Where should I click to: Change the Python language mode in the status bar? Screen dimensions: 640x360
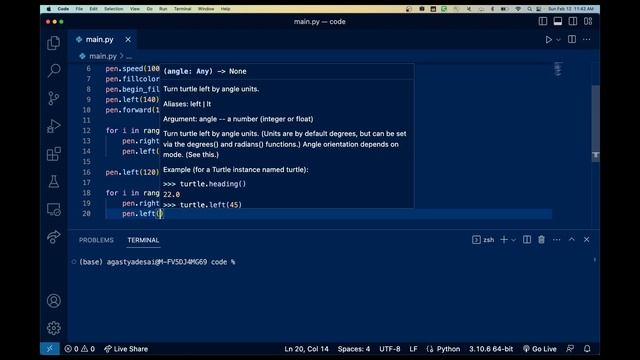(448, 349)
